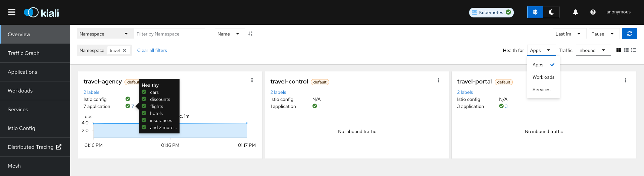Image resolution: width=644 pixels, height=176 pixels.
Task: Open the help question mark menu
Action: (593, 12)
